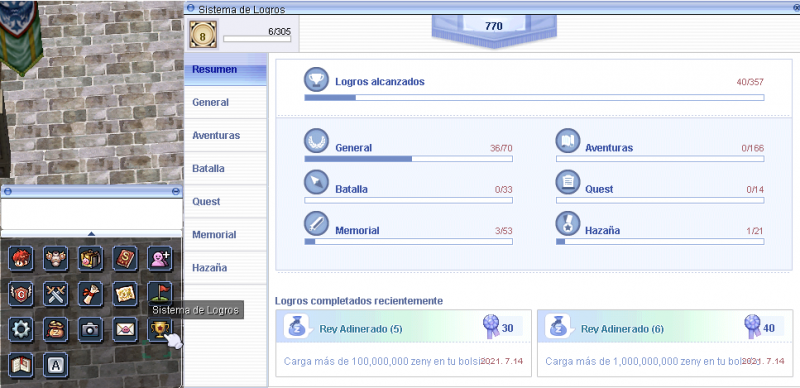Viewport: 800px width, 388px height.
Task: Open the Aventuras tab
Action: 225,135
